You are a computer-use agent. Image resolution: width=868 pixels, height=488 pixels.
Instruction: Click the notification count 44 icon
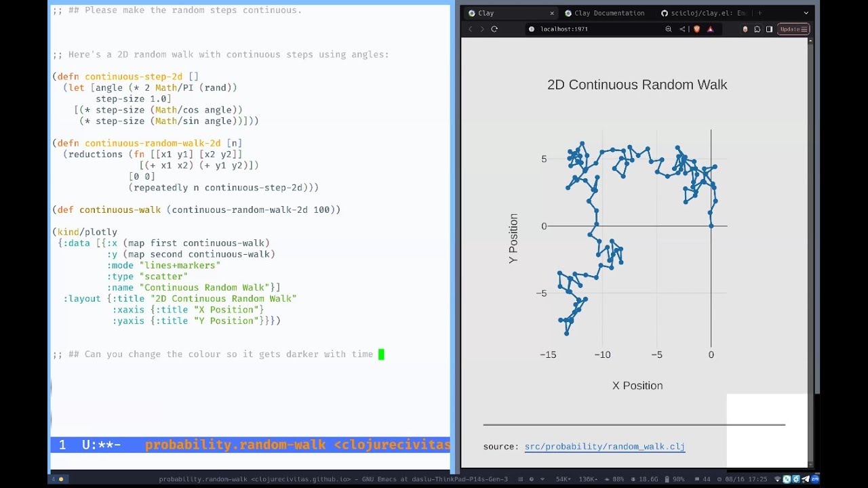click(703, 479)
